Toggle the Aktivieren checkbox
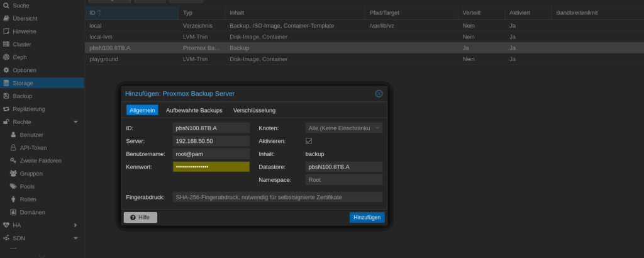644x258 pixels. point(309,141)
